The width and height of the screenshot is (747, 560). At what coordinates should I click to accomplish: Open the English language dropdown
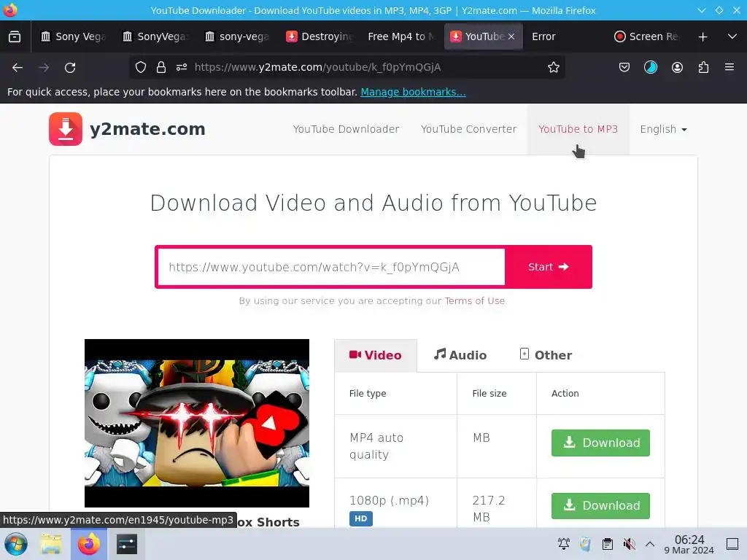coord(663,129)
